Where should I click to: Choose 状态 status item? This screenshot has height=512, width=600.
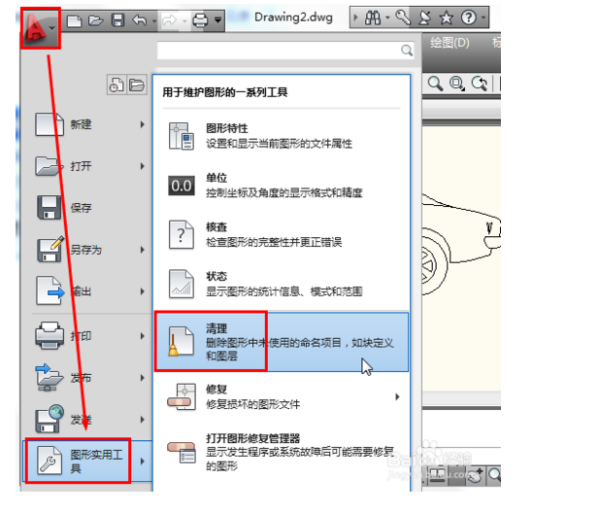pos(282,284)
